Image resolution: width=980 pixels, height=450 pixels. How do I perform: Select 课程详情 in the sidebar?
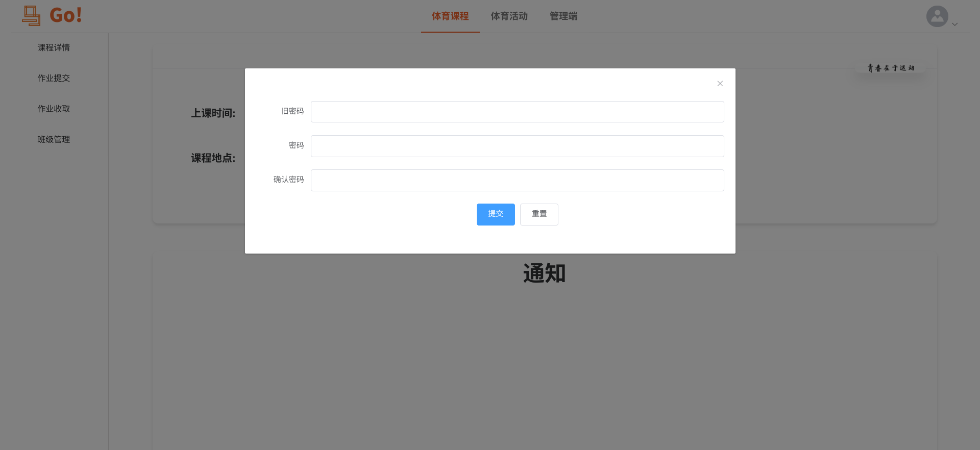54,47
